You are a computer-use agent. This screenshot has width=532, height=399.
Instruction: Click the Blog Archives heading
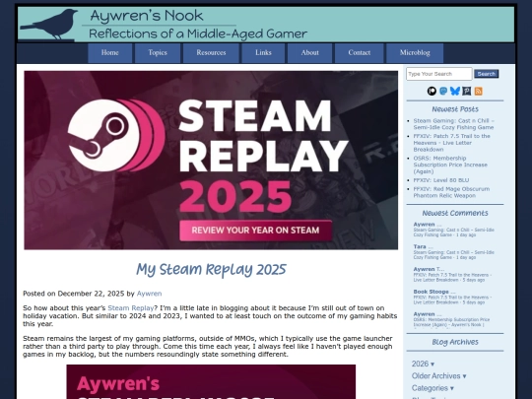pos(455,342)
